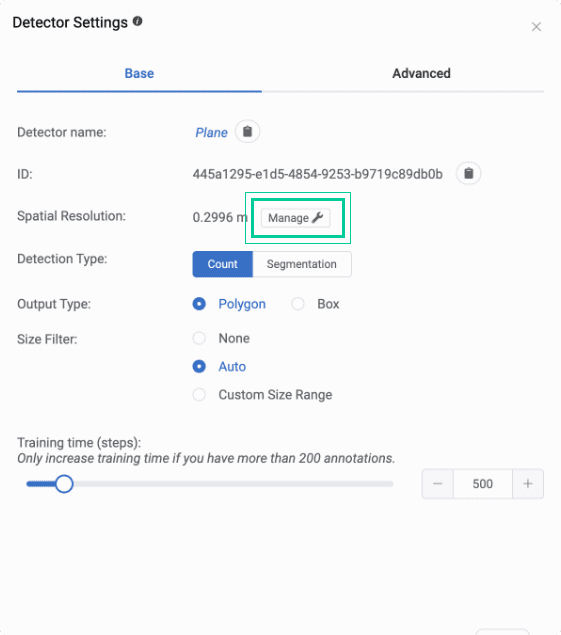Decrease training steps with minus button
Viewport: 561px width, 635px height.
tap(437, 484)
